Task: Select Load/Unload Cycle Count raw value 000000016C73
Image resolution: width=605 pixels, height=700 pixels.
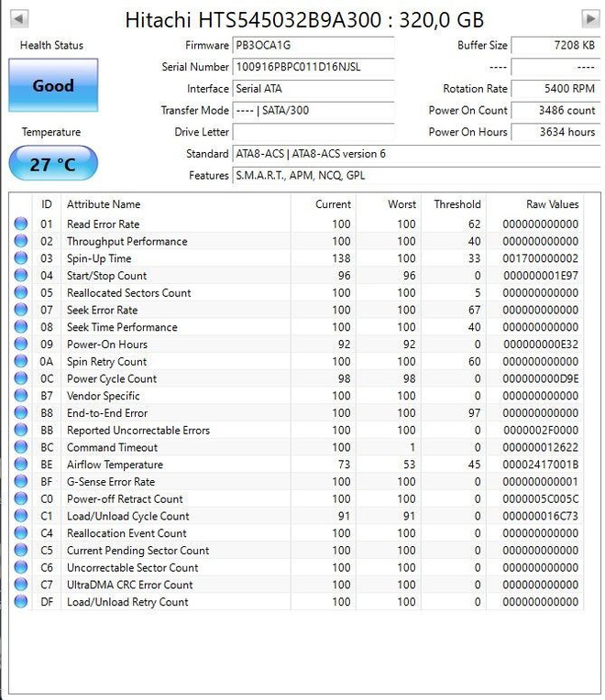Action: (540, 516)
